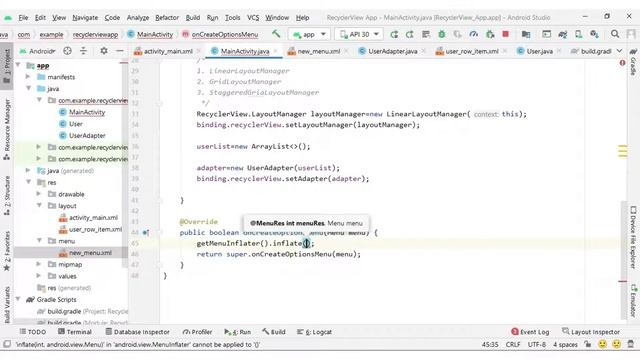The height and width of the screenshot is (360, 640).
Task: Collapse the layout folder
Action: click(x=39, y=206)
